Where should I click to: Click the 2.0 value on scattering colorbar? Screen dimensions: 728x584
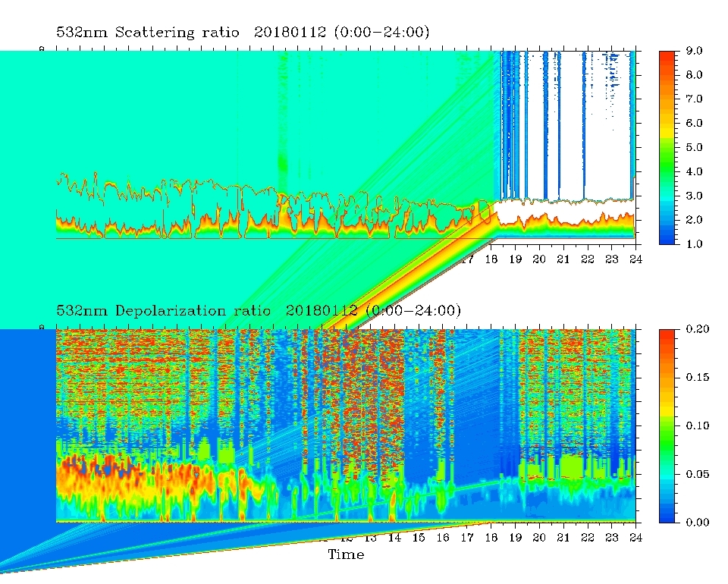coord(694,220)
